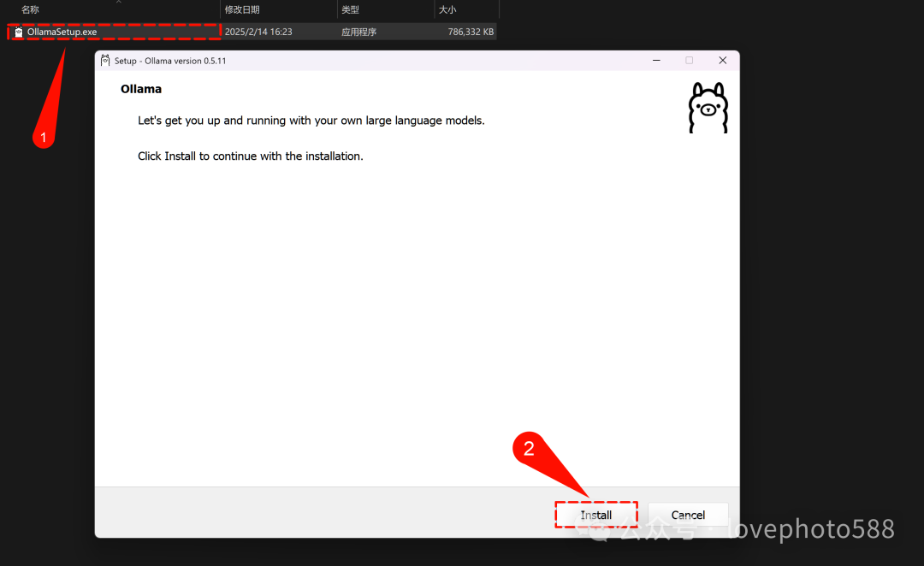924x566 pixels.
Task: Click the Ollama llama logo in setup window
Action: [x=708, y=108]
